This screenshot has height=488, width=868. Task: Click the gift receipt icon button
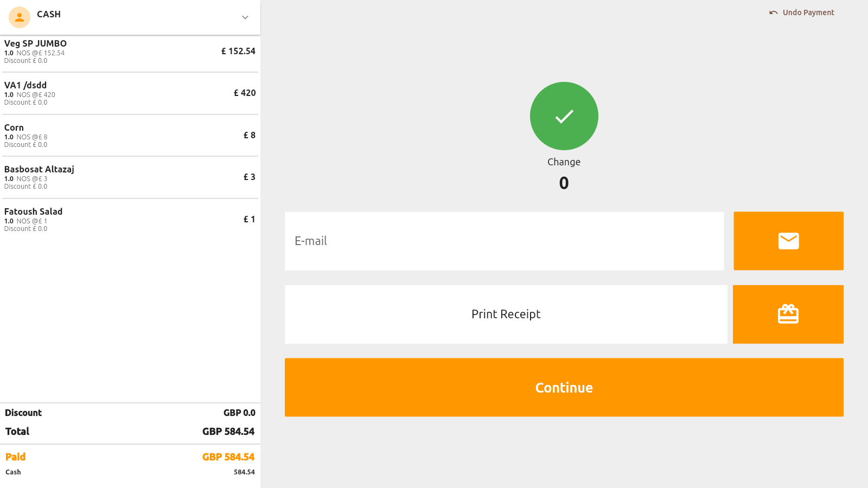point(788,314)
